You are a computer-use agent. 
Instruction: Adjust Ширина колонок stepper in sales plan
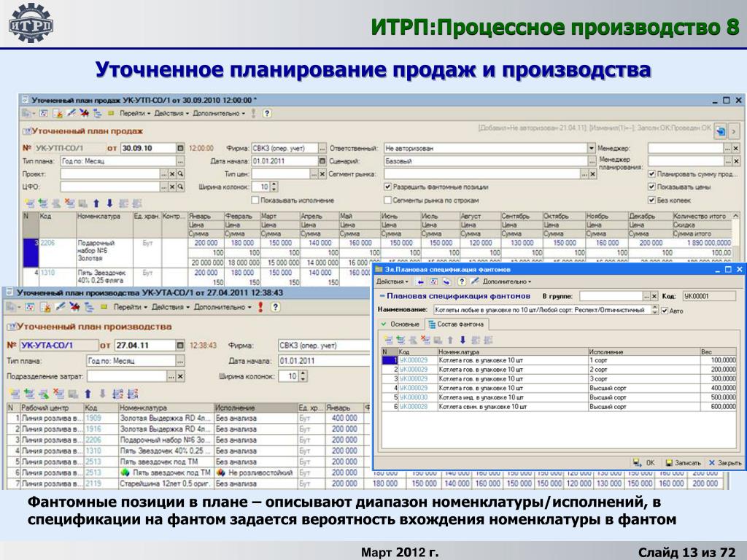point(274,187)
